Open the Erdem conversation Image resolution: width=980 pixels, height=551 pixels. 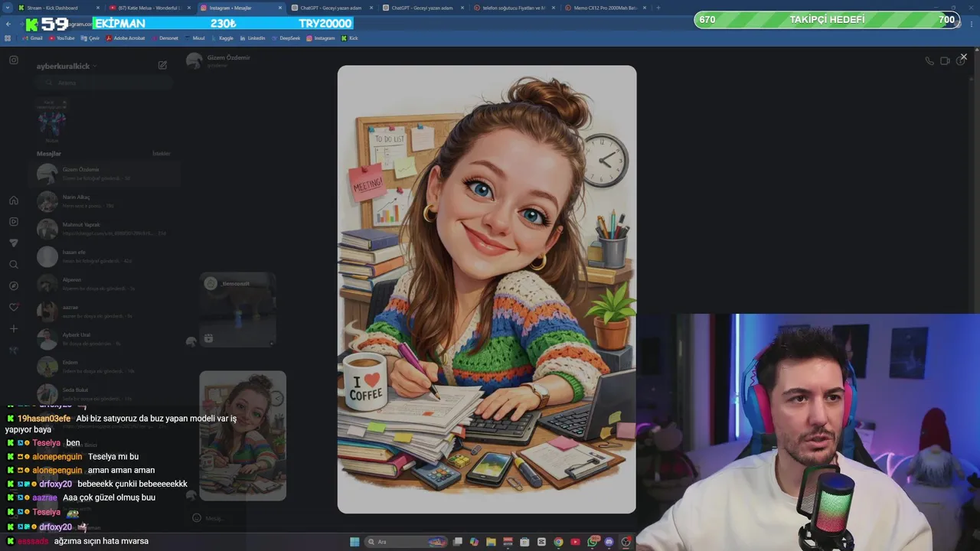click(x=104, y=367)
